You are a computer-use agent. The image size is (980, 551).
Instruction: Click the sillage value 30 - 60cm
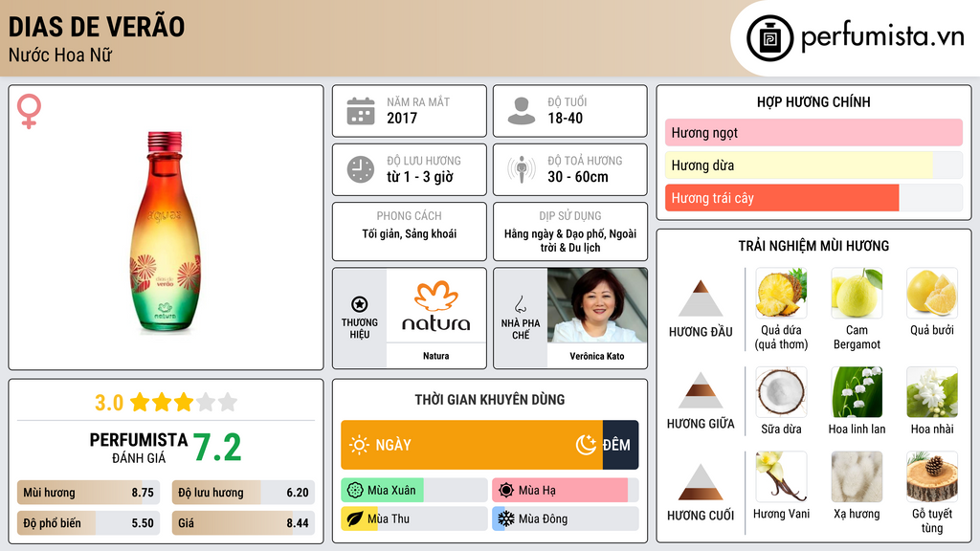pyautogui.click(x=577, y=177)
